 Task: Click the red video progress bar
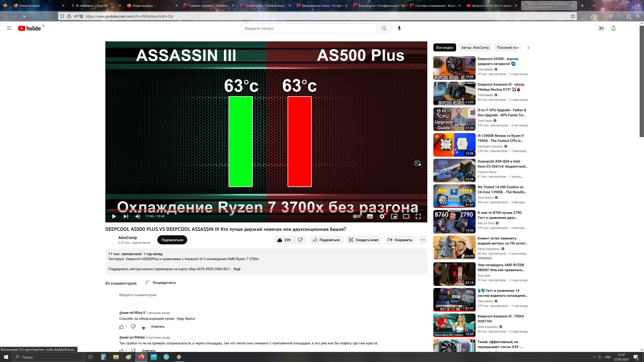pyautogui.click(x=250, y=210)
